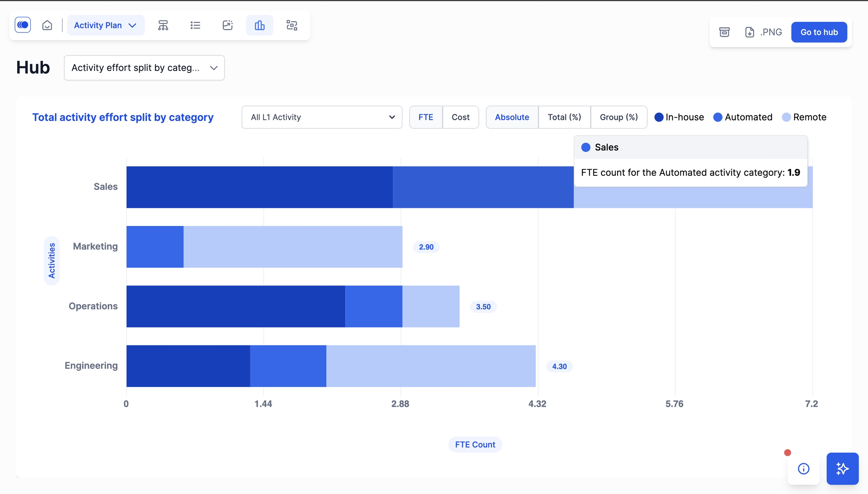Switch metric toggle to Cost
The width and height of the screenshot is (868, 494).
tap(460, 117)
